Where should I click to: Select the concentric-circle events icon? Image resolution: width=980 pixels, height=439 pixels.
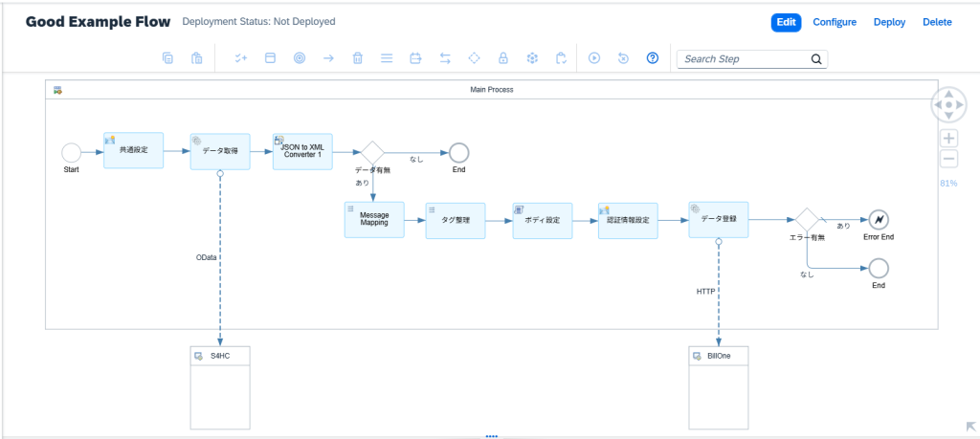click(x=300, y=58)
